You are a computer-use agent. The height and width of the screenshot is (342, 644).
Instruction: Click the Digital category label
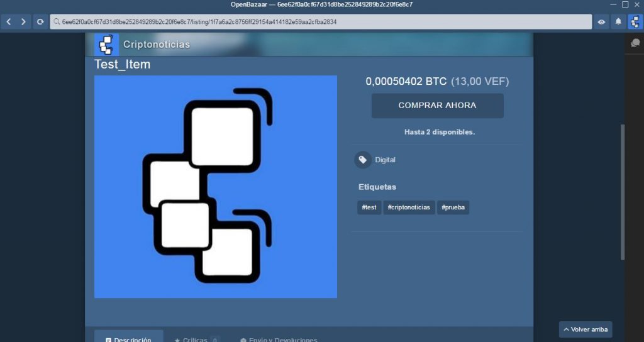[x=386, y=160]
